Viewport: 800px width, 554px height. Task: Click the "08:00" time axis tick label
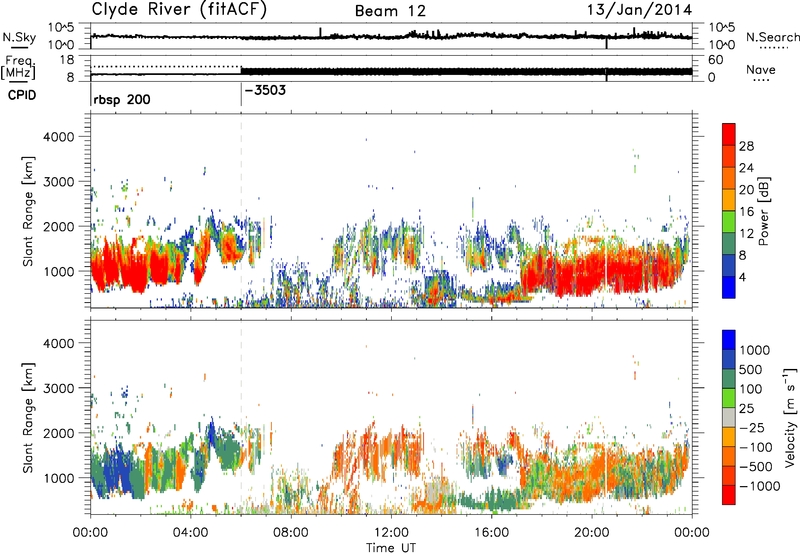click(291, 533)
